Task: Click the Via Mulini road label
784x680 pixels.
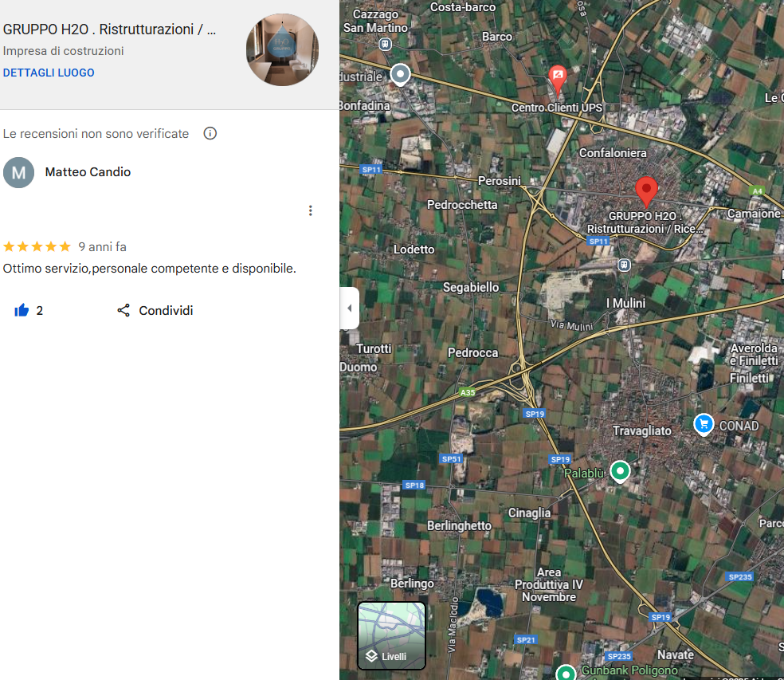Action: [571, 325]
